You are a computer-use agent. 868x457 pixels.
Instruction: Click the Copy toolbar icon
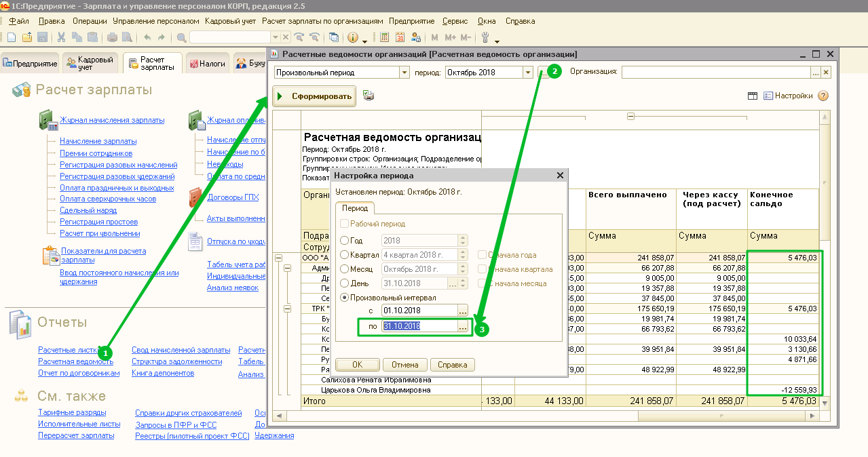tap(76, 37)
